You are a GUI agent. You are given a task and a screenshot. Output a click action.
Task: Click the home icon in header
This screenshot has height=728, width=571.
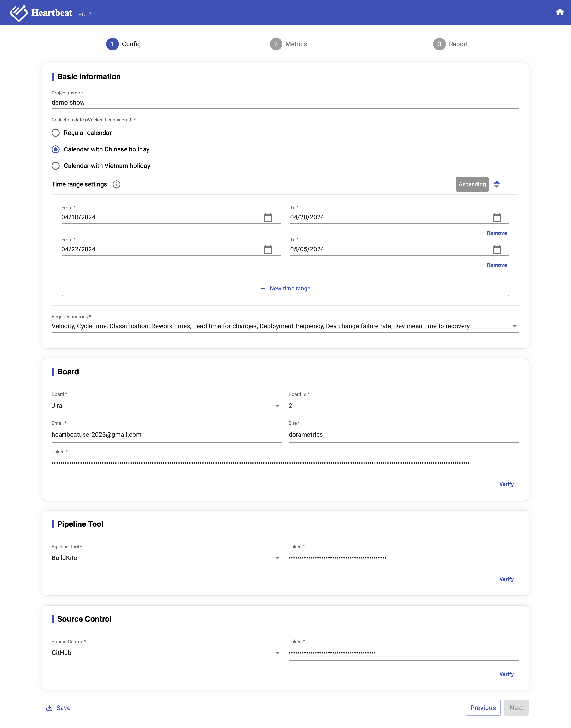(x=560, y=12)
